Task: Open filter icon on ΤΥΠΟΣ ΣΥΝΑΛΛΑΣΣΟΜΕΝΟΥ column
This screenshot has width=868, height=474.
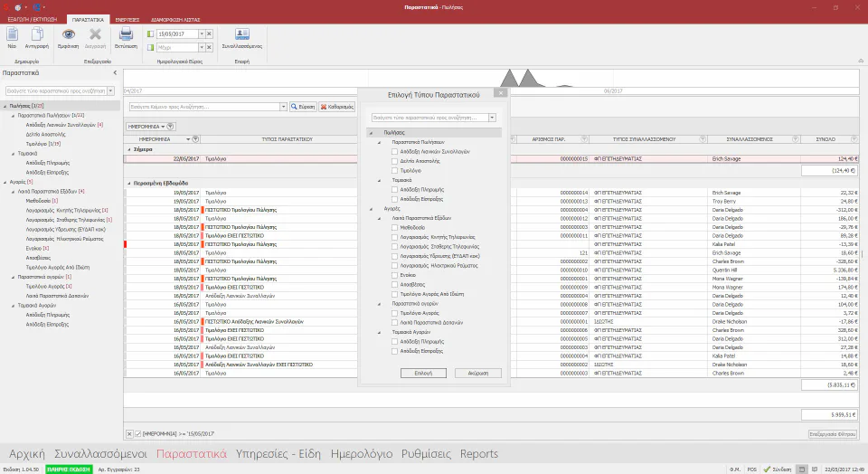Action: (703, 139)
